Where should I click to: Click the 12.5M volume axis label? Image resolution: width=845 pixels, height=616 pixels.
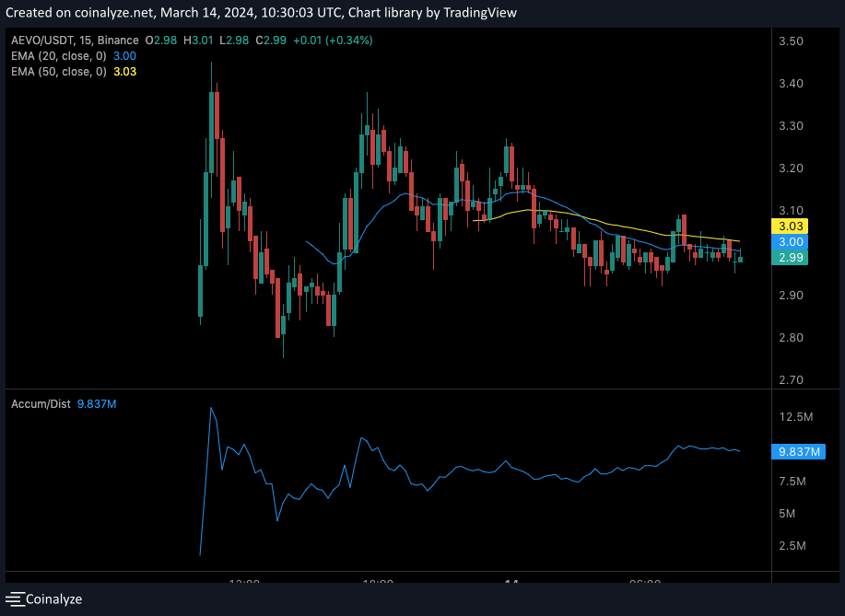click(x=795, y=417)
